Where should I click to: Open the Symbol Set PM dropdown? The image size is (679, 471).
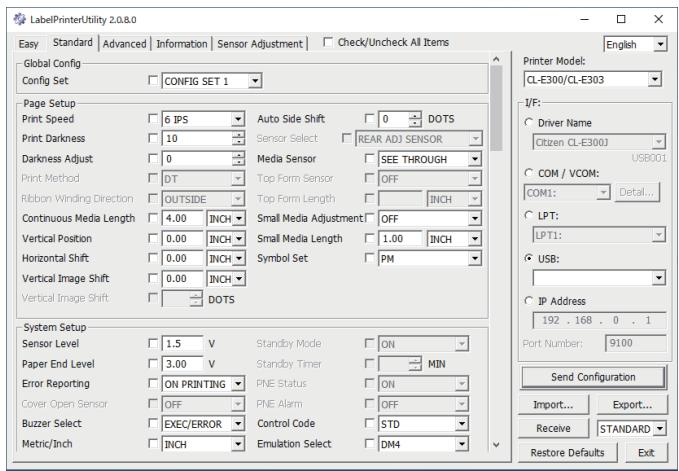click(x=430, y=259)
